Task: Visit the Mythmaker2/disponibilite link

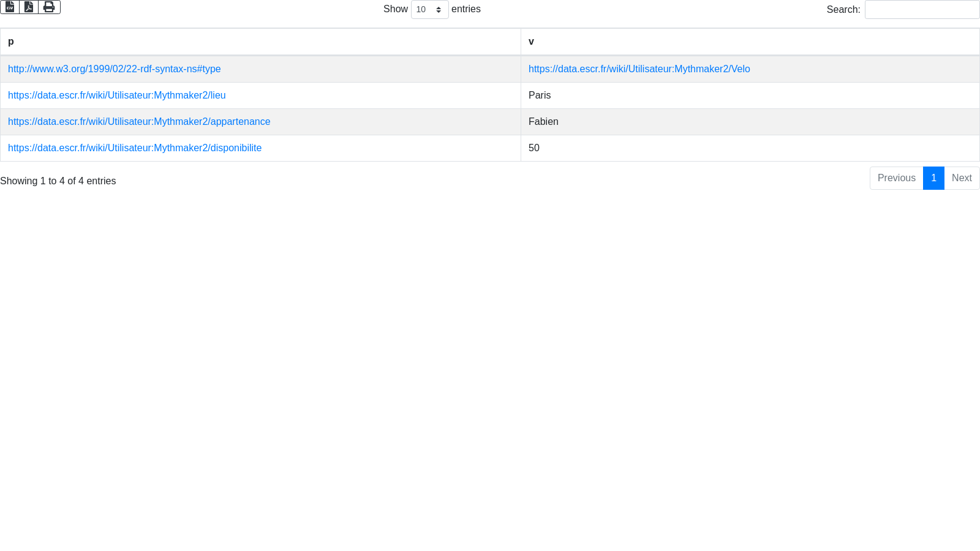Action: click(x=135, y=148)
